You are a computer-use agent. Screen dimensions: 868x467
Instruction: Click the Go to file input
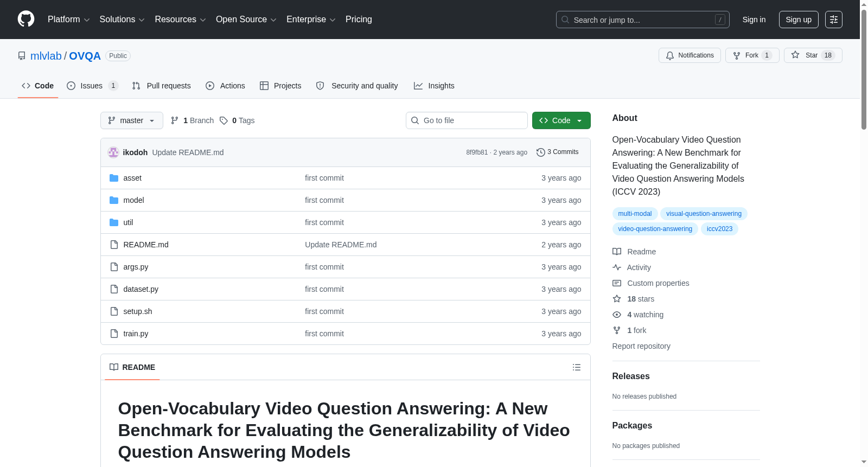tap(467, 120)
